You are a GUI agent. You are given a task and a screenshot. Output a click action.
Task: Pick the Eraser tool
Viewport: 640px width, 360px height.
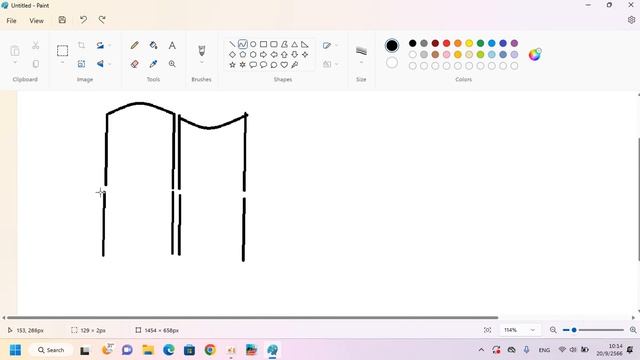134,64
